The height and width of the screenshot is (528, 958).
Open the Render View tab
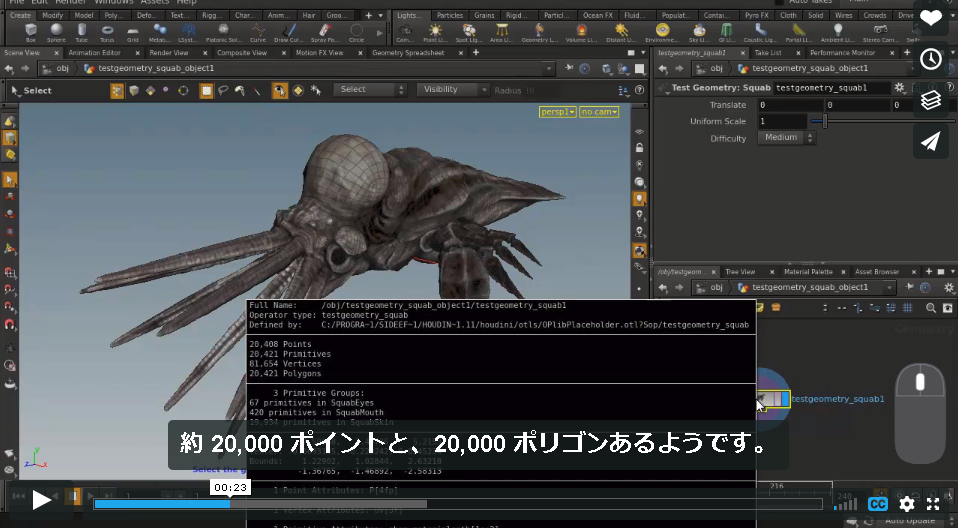(x=169, y=53)
